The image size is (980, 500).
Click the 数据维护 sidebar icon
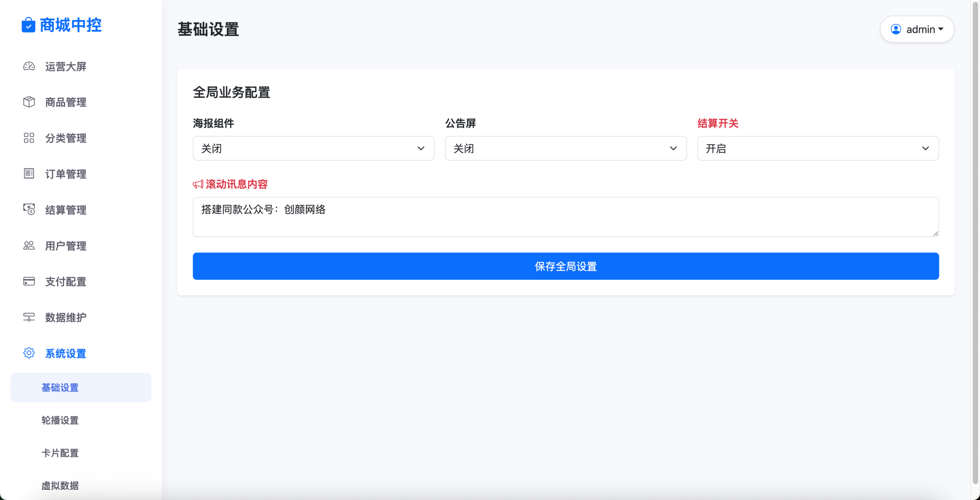(29, 318)
